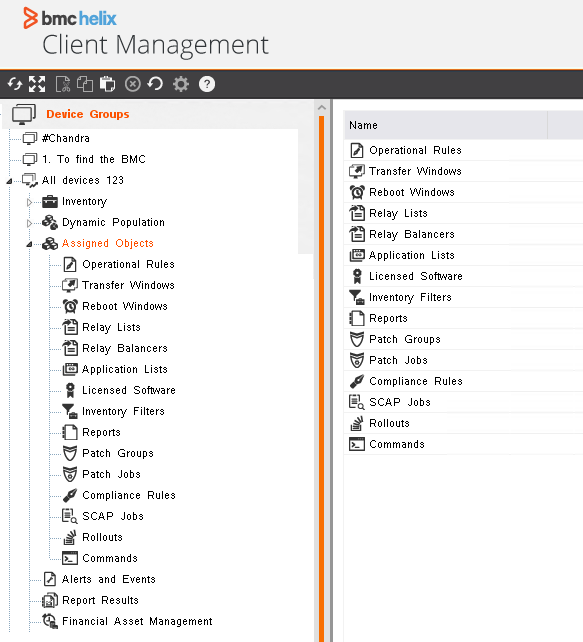The image size is (583, 642).
Task: Click the Relay Lists icon in the tree
Action: [x=70, y=327]
